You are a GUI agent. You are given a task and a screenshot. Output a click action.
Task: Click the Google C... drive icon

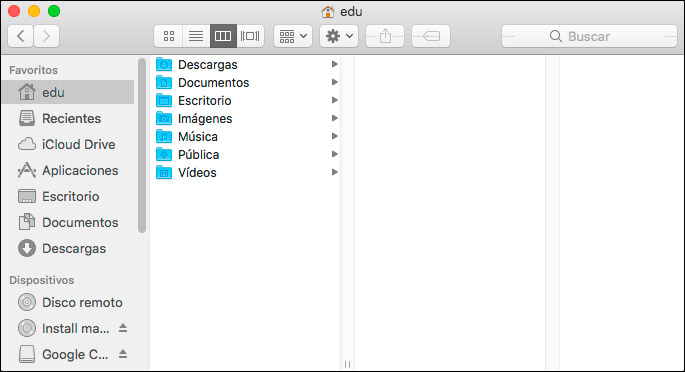click(x=27, y=355)
